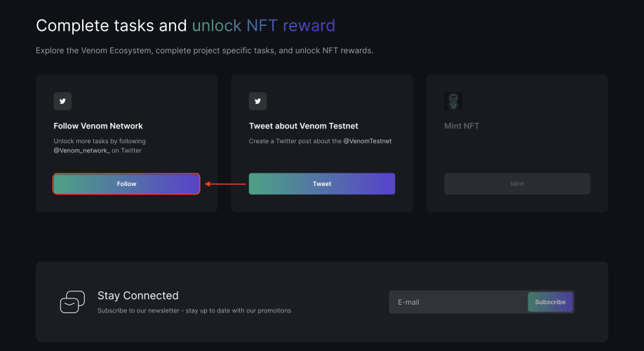Click the red arrow pointing to Follow
This screenshot has width=644, height=351.
(x=225, y=184)
